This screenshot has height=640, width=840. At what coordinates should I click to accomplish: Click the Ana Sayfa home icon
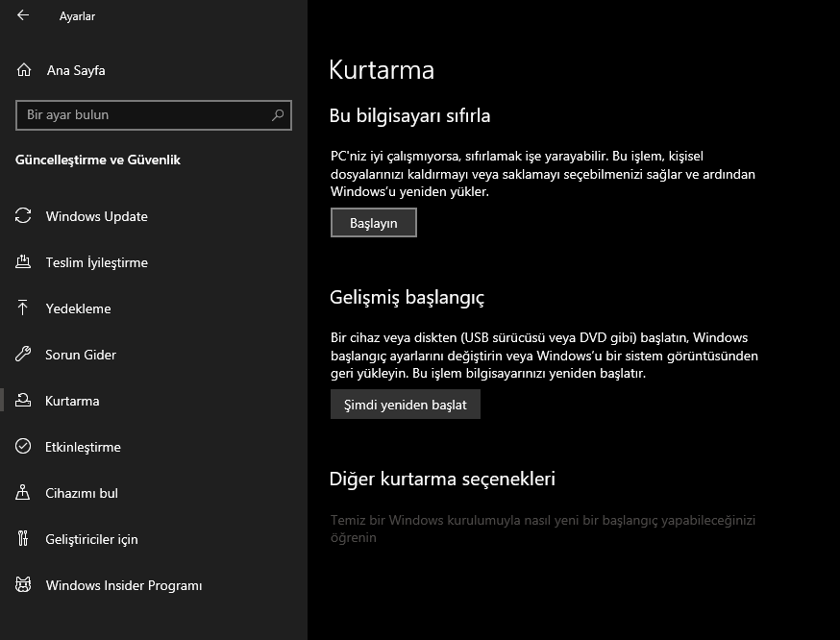tap(24, 70)
